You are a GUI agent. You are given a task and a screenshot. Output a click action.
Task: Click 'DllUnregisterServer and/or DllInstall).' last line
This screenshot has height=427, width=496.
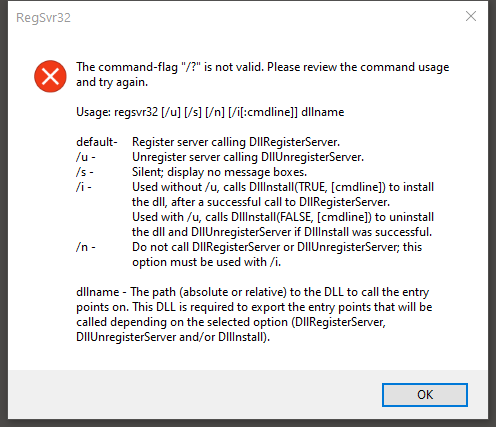tap(173, 337)
